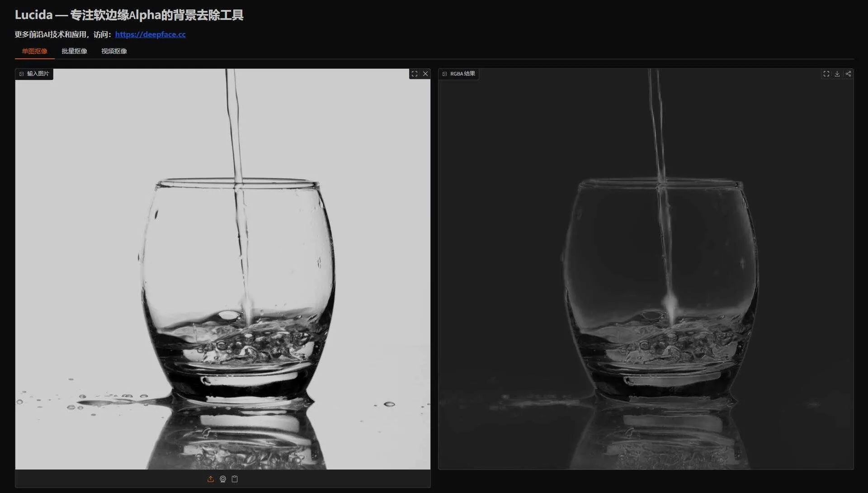Click the RGBA result output image

[646, 269]
